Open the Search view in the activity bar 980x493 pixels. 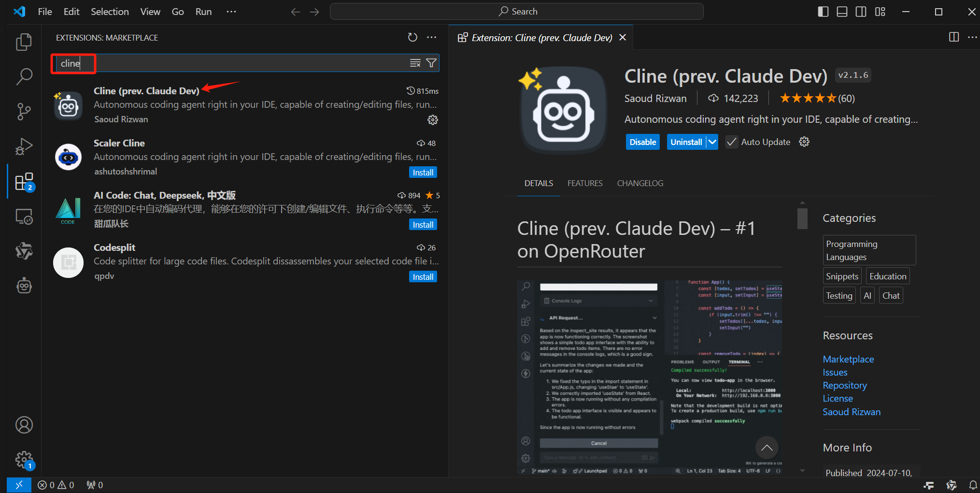(24, 76)
